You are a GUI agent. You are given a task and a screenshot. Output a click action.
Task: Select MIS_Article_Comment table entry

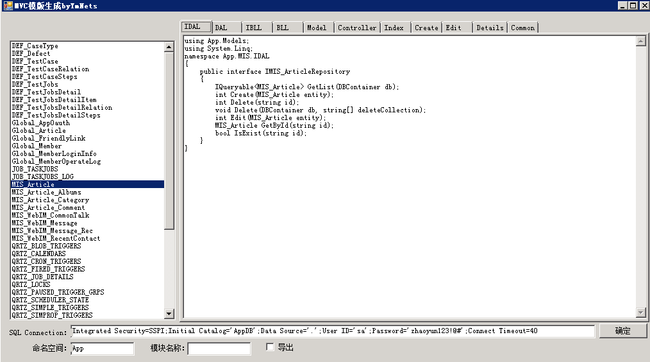point(87,207)
